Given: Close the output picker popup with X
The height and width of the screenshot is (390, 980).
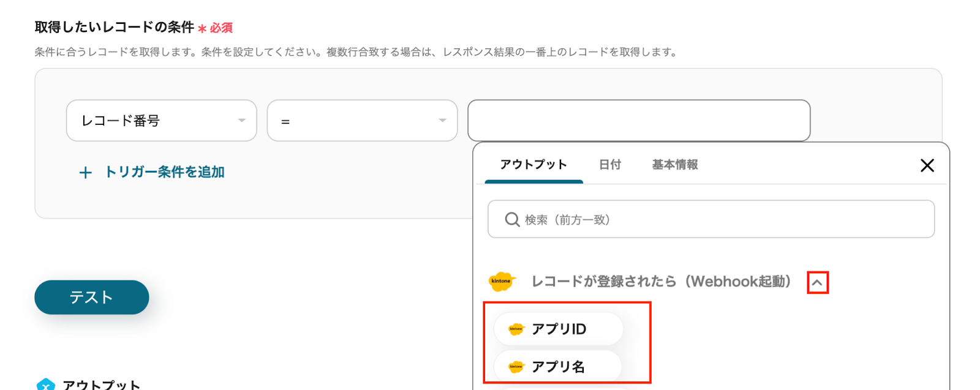Looking at the screenshot, I should [x=927, y=165].
